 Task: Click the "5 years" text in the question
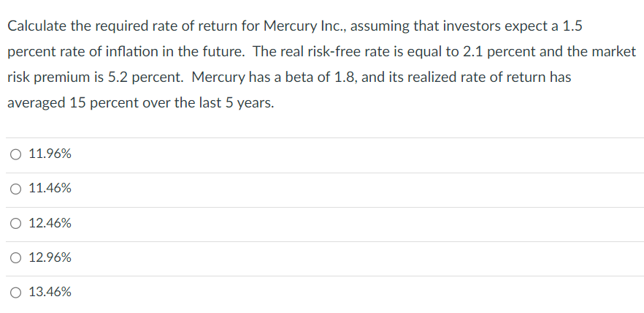[x=249, y=103]
